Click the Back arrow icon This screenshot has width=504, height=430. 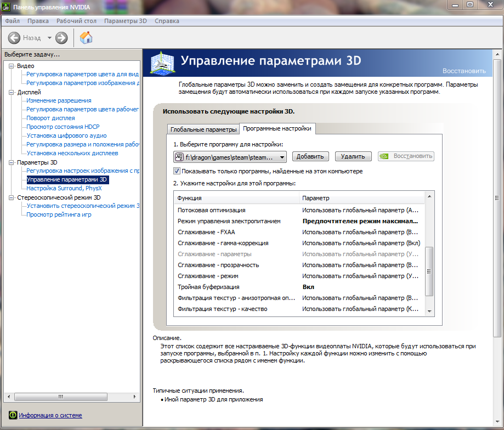click(x=14, y=38)
